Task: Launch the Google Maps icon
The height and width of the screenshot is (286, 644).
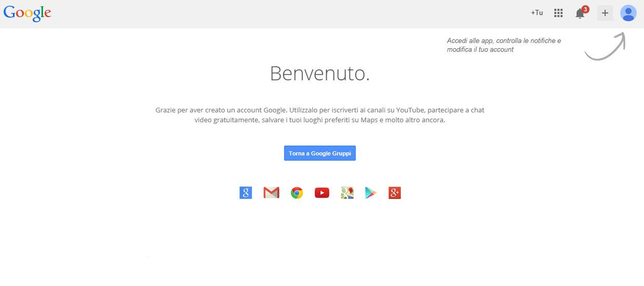Action: (347, 193)
